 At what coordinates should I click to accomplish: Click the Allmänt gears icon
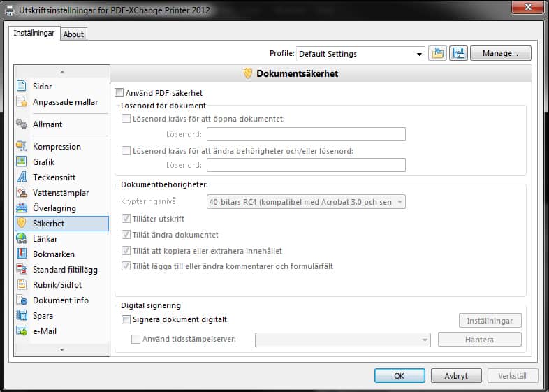(22, 124)
